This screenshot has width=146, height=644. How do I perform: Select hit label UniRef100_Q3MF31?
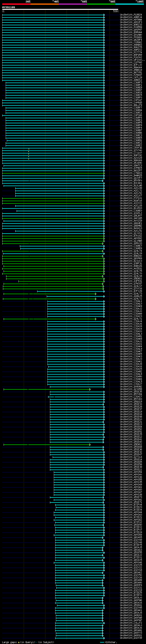[x=131, y=263]
